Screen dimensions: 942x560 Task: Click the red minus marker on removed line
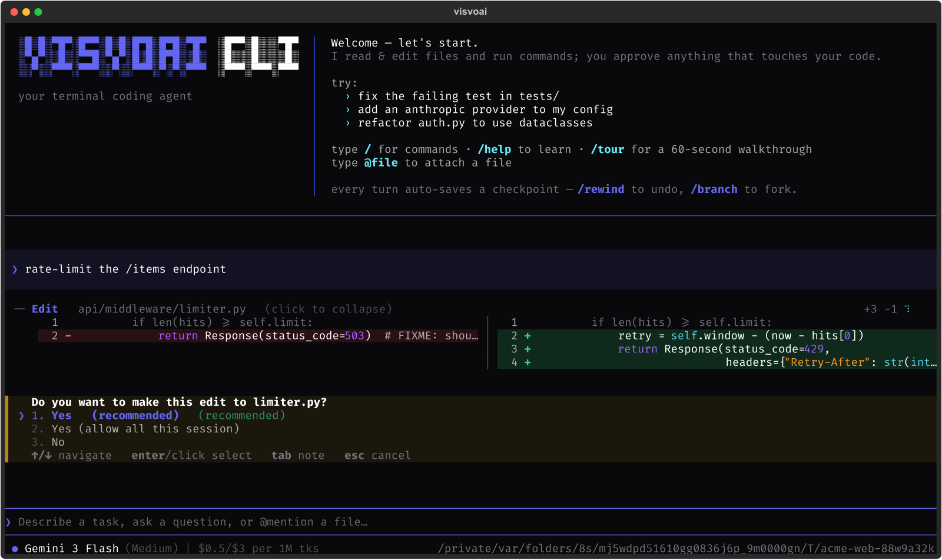pyautogui.click(x=68, y=336)
